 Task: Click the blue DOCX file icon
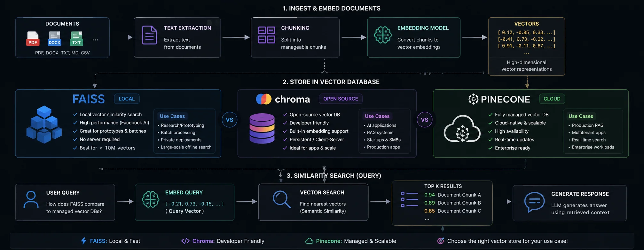[54, 39]
